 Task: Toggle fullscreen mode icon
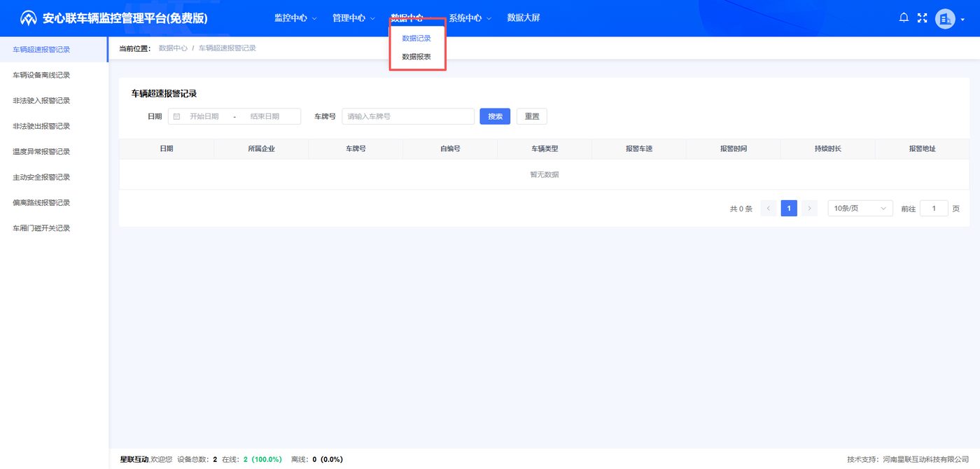(922, 18)
